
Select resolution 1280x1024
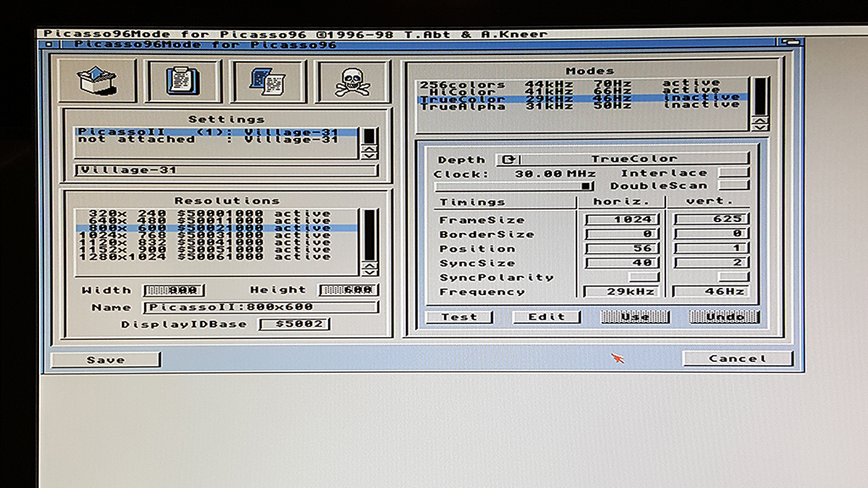click(x=216, y=257)
